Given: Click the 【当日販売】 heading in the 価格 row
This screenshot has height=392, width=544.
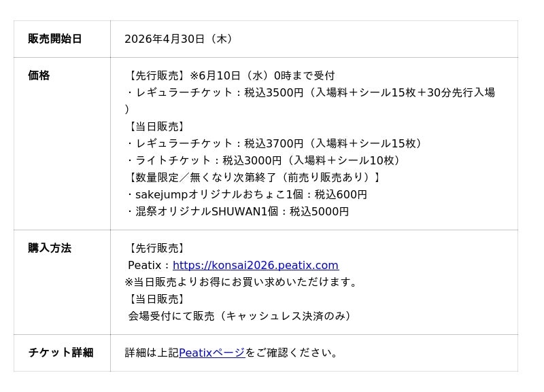Looking at the screenshot, I should click(x=156, y=126).
